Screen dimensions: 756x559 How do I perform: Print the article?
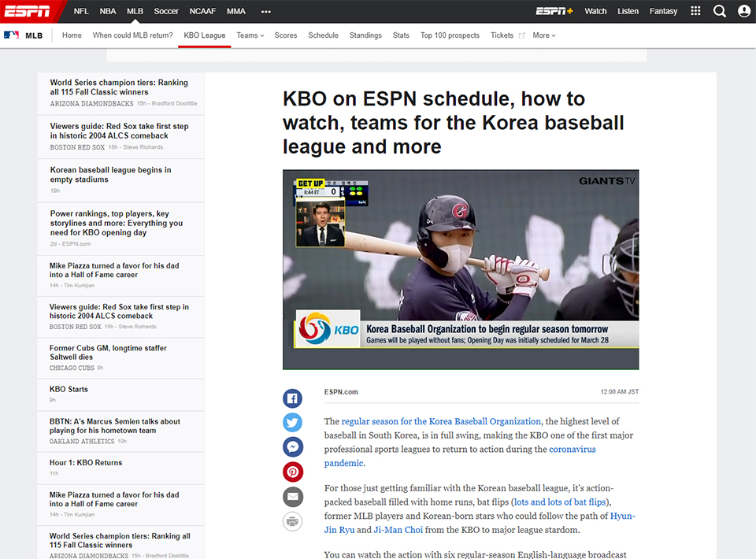click(x=292, y=521)
